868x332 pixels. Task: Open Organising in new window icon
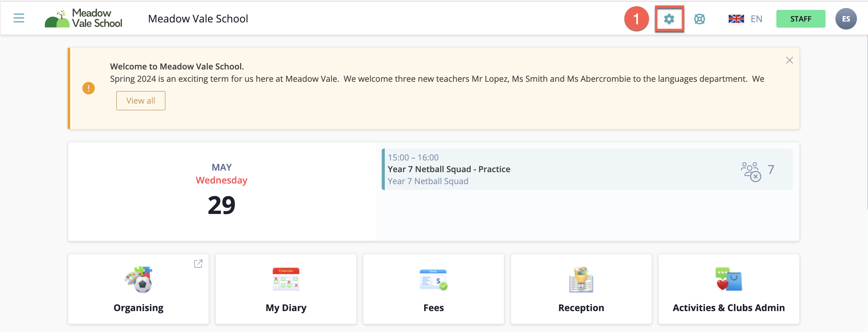(198, 264)
